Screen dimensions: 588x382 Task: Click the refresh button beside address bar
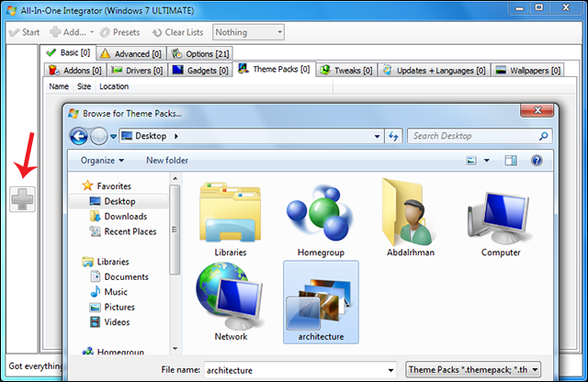(x=393, y=137)
